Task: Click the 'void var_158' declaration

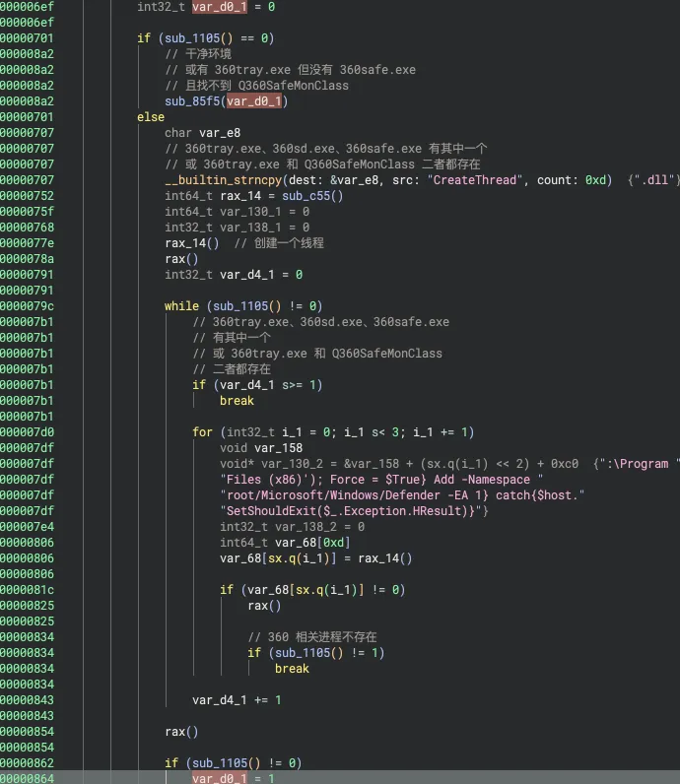Action: click(x=261, y=447)
